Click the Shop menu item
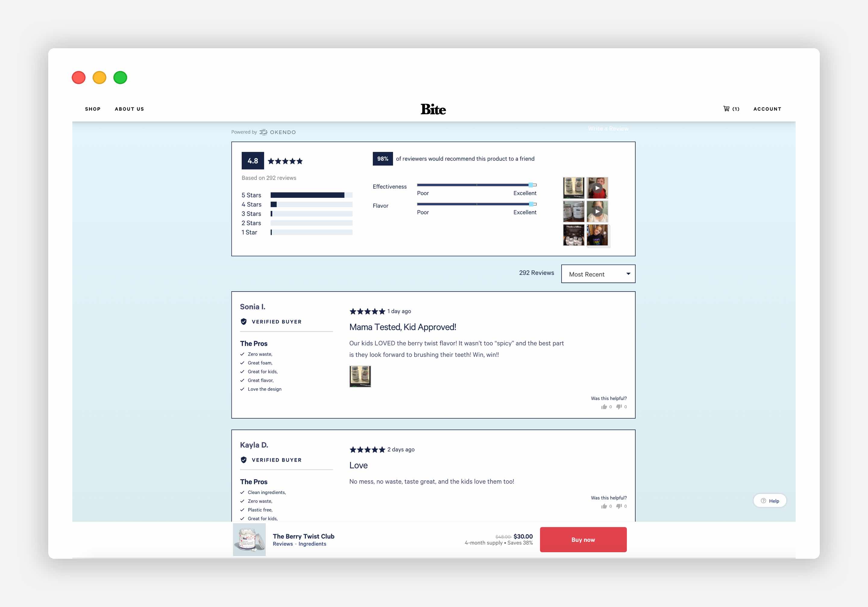Viewport: 868px width, 607px height. [92, 109]
